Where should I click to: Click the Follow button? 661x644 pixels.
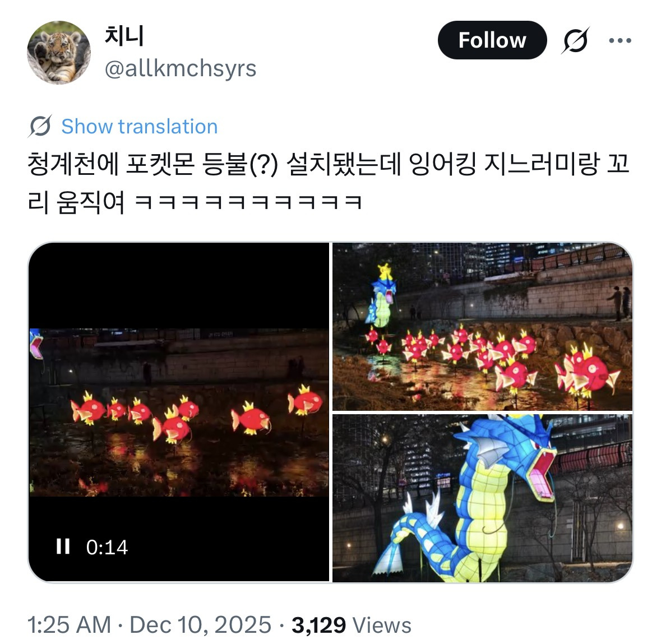pyautogui.click(x=492, y=40)
